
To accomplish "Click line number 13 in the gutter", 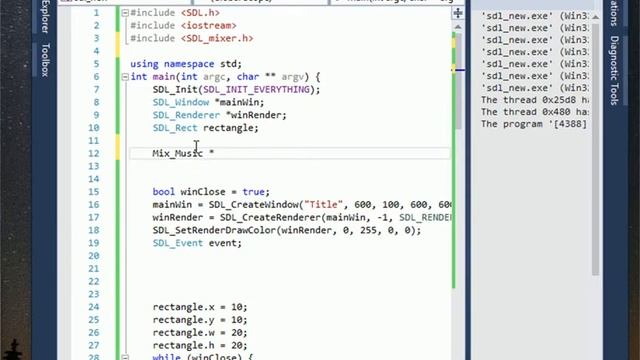I will click(94, 166).
